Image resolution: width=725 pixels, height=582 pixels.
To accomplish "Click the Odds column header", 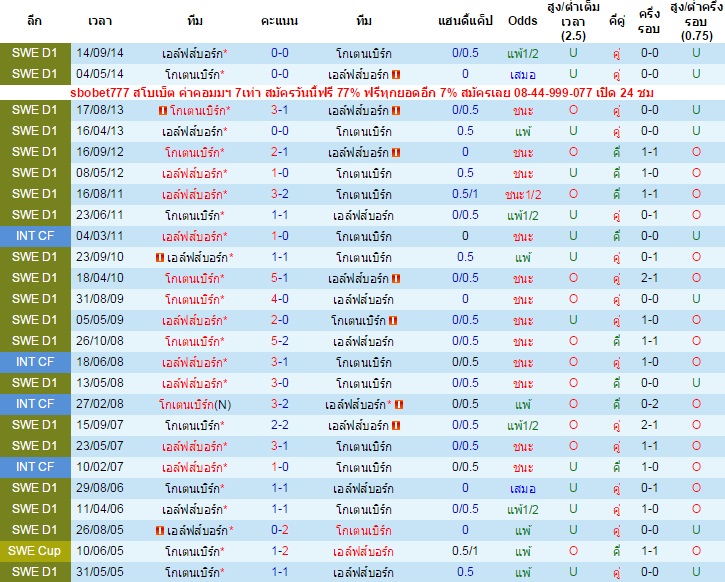I will point(522,21).
